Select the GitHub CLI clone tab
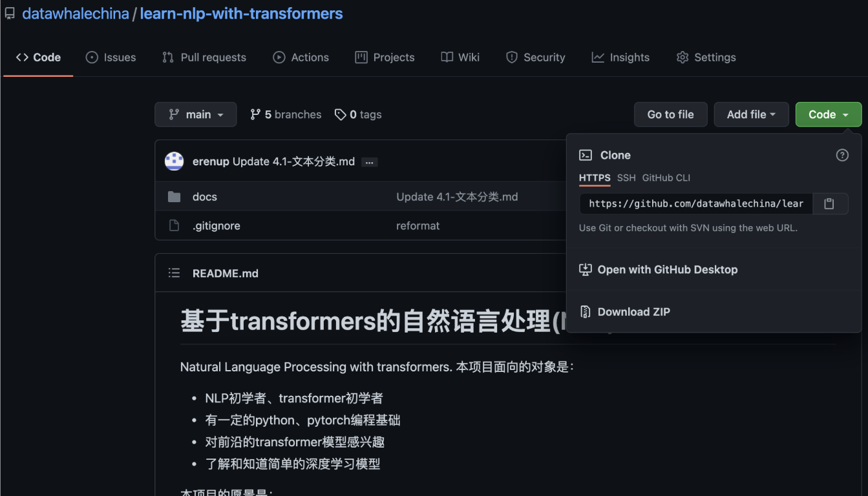This screenshot has width=868, height=496. tap(666, 178)
